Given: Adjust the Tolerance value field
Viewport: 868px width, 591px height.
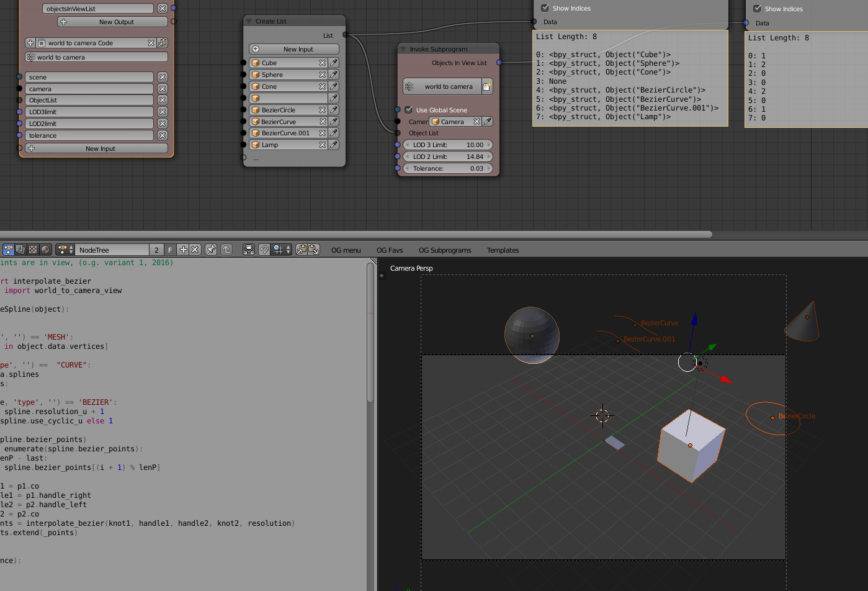Looking at the screenshot, I should (x=448, y=168).
